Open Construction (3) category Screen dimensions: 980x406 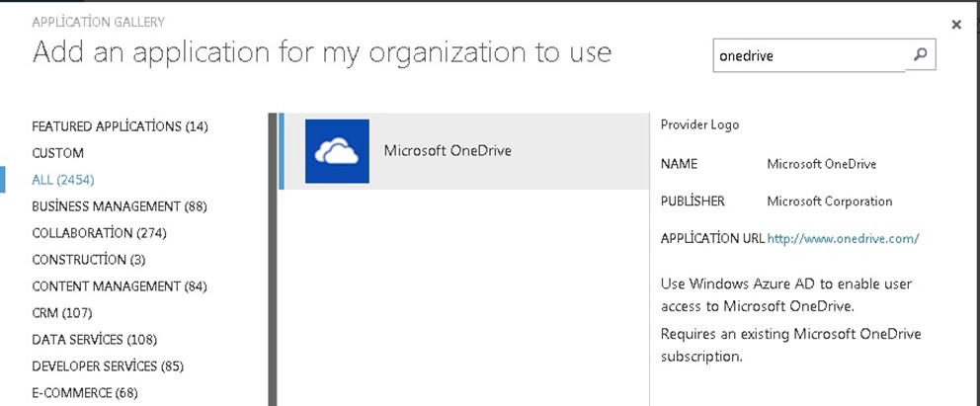89,259
